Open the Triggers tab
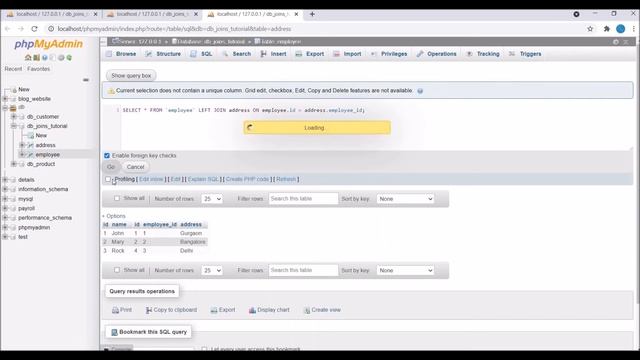The image size is (640, 360). coord(525,54)
